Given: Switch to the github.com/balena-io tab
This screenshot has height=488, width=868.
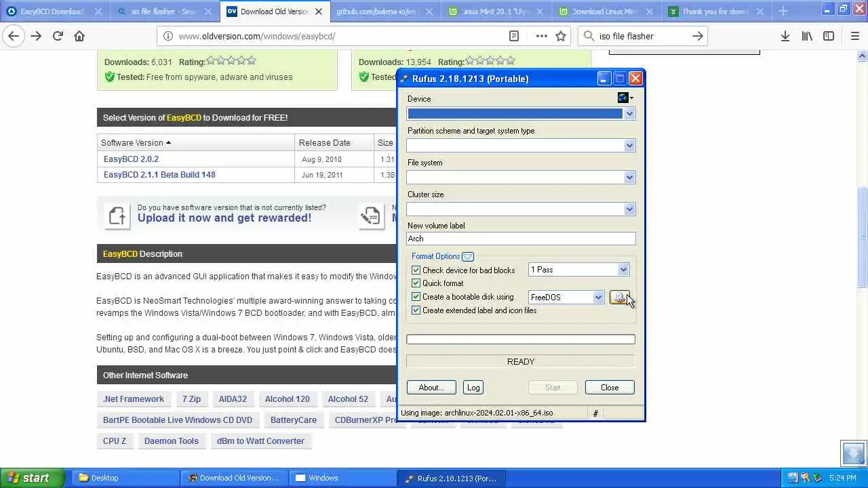Looking at the screenshot, I should click(385, 12).
